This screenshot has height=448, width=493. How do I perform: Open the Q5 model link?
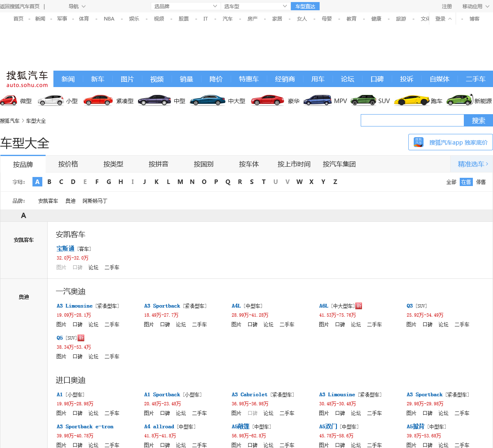[x=60, y=338]
